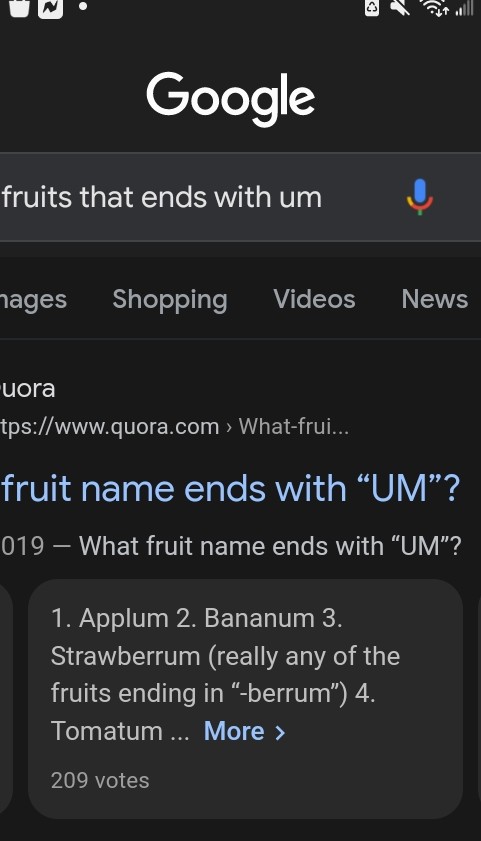Image resolution: width=481 pixels, height=841 pixels.
Task: Open the Messenger notification icon in status bar
Action: [x=50, y=7]
